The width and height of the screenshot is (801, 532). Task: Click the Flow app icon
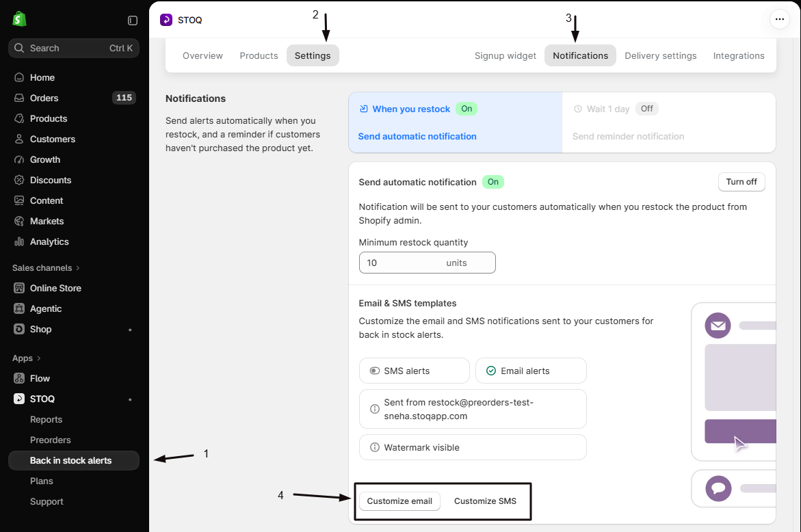pos(19,378)
